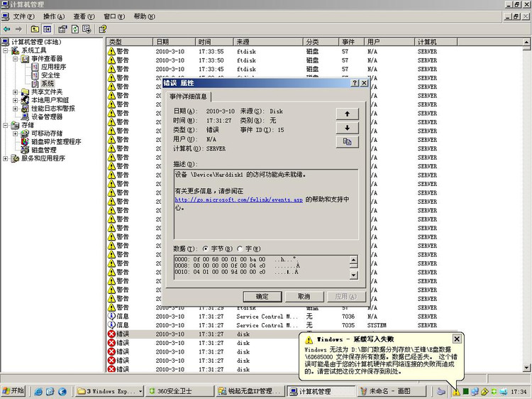Select the 系统 log in the tree
Viewport: 532px width, 399px height.
[48, 84]
